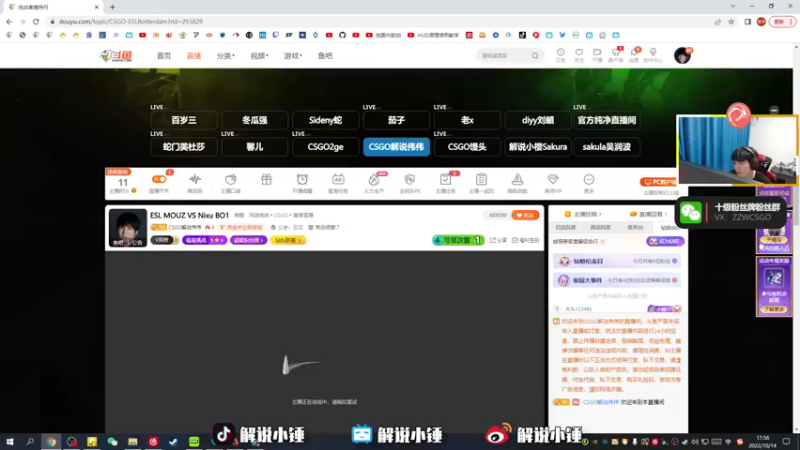The image size is (800, 450).
Task: Open the alarm clock reminder icon
Action: coord(302,180)
